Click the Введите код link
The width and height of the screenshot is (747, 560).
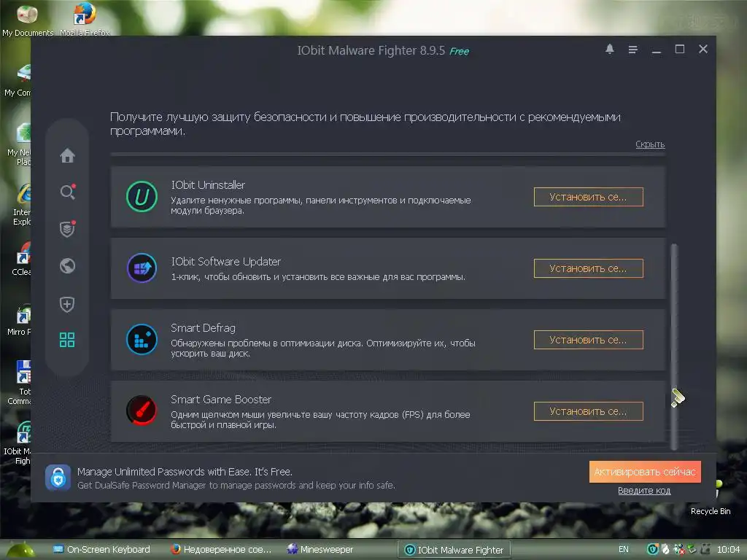click(644, 491)
